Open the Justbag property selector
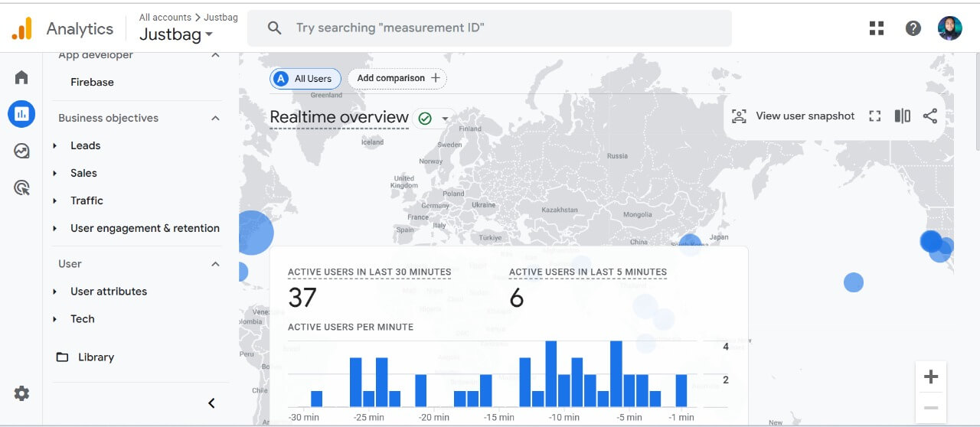 (176, 34)
